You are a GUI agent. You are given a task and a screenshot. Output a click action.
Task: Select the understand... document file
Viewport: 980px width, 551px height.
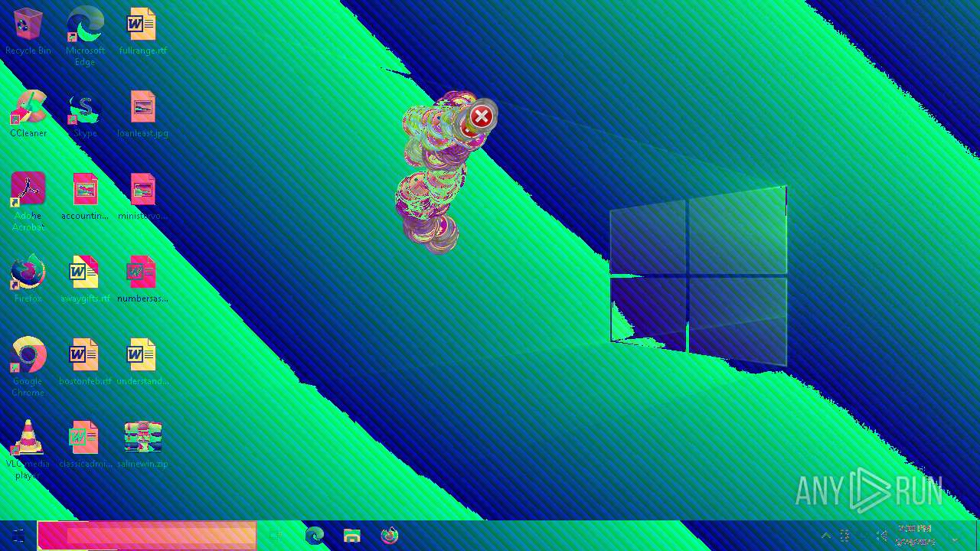click(x=142, y=361)
